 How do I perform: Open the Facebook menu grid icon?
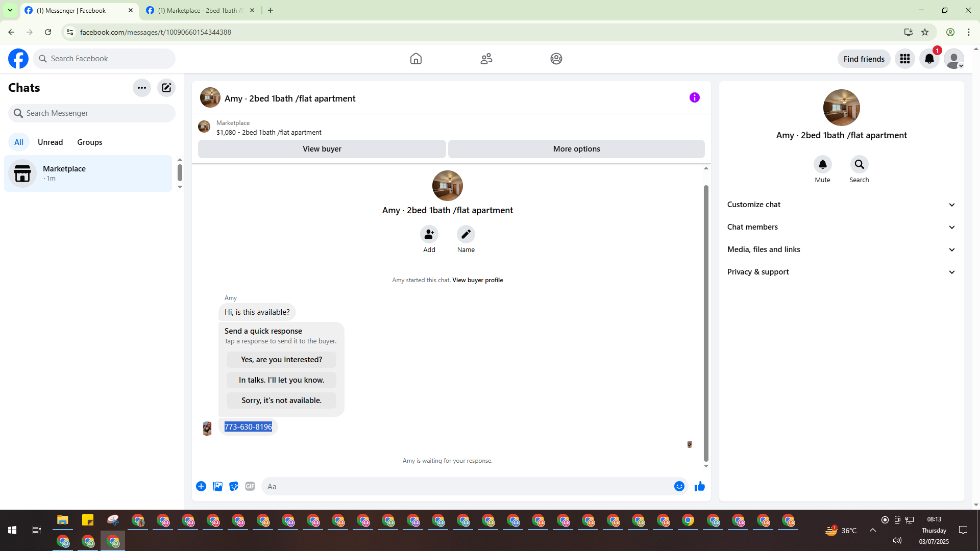904,59
